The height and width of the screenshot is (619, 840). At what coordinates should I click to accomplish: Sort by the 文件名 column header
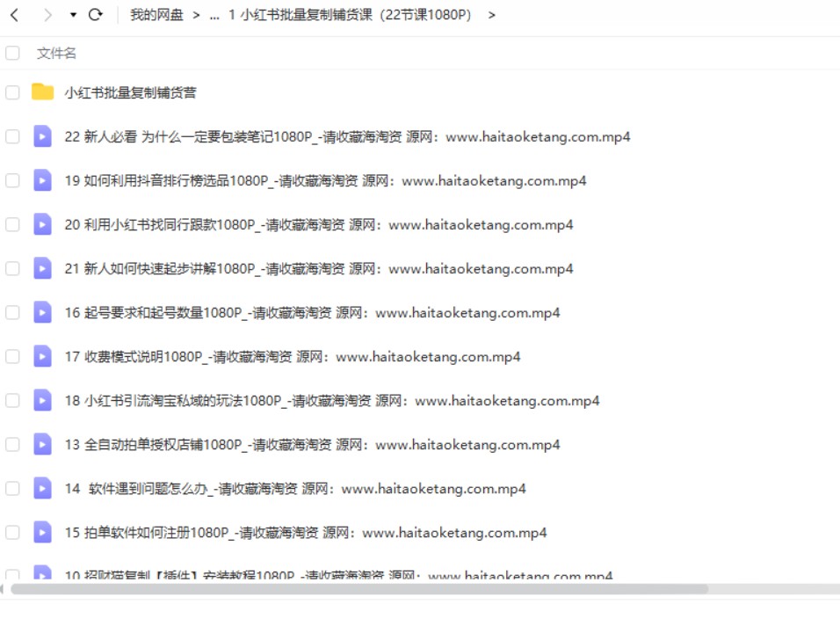[56, 53]
